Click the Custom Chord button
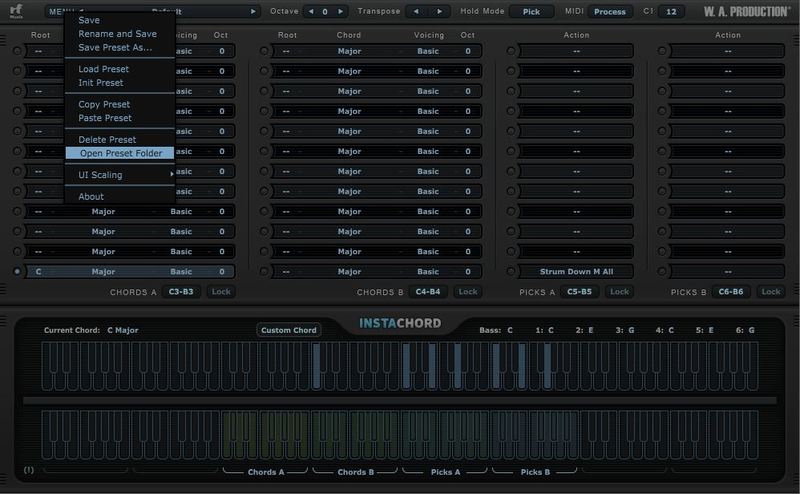Viewport: 800px width, 494px height. pos(289,330)
